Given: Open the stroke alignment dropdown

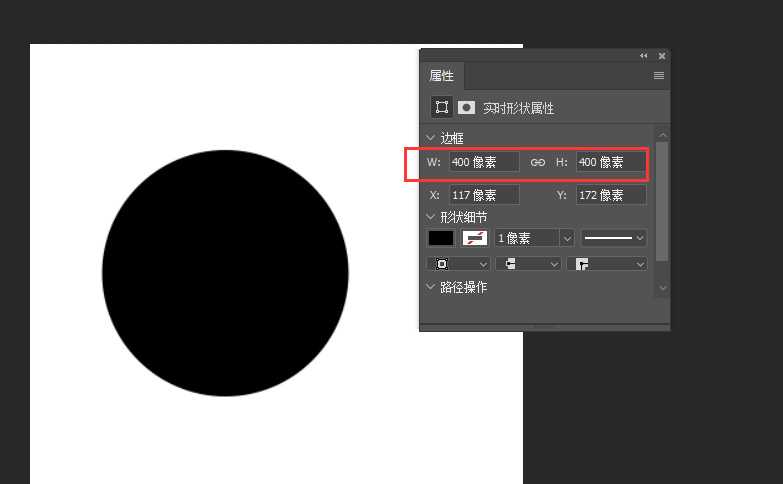Looking at the screenshot, I should [x=459, y=264].
